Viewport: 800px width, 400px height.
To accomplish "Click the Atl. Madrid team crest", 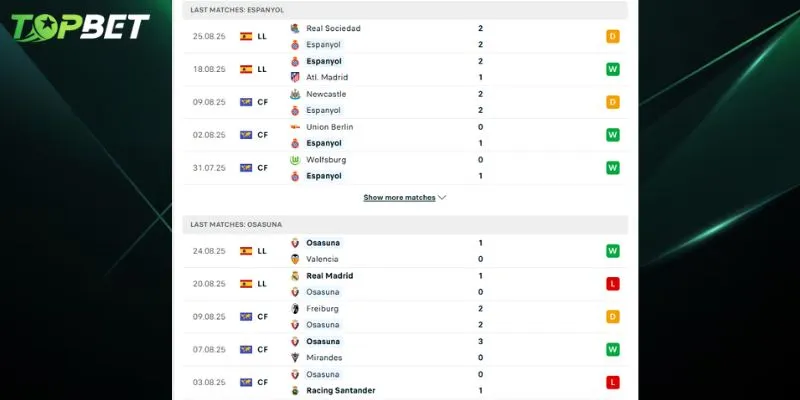I will click(295, 77).
